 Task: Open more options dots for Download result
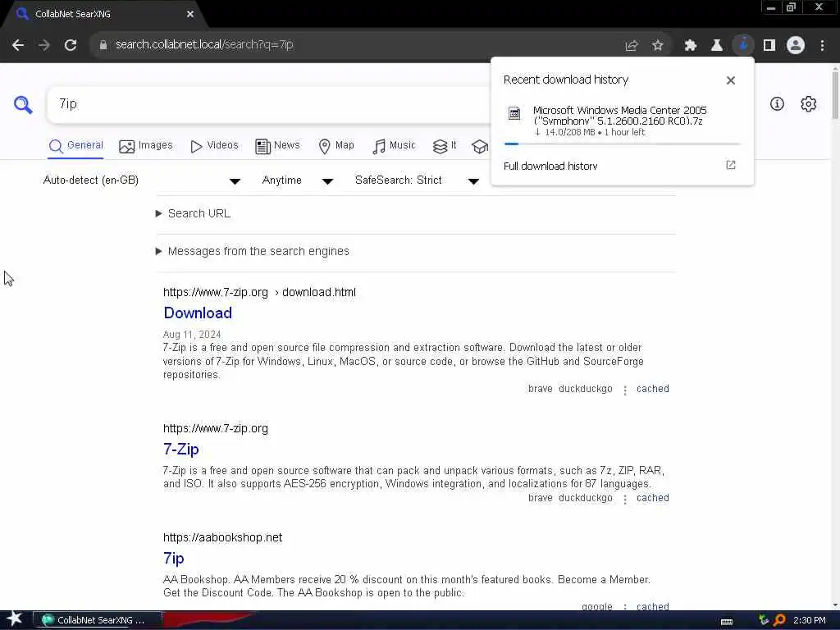click(x=624, y=390)
